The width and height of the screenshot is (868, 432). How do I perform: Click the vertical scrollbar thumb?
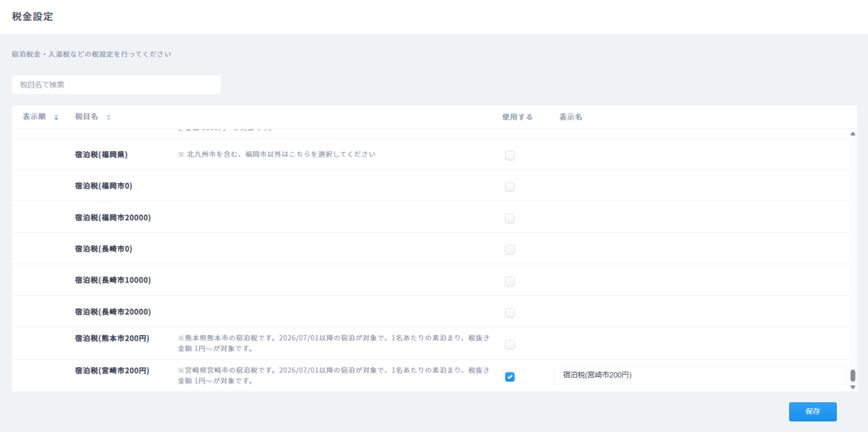point(852,376)
